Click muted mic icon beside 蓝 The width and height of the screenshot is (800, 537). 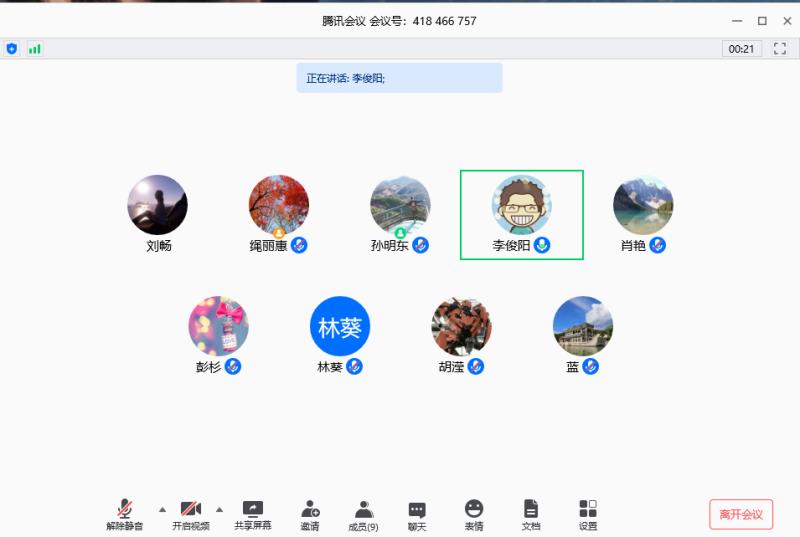590,367
